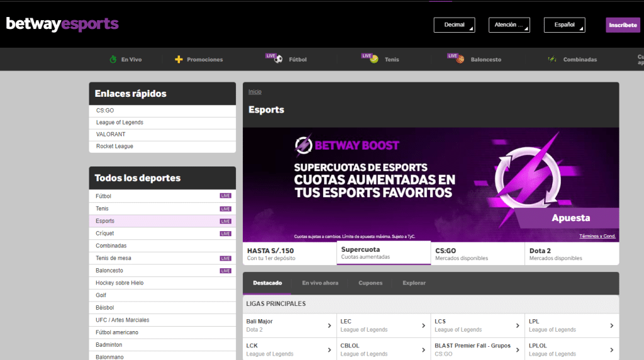Screen dimensions: 644x360
Task: Click the Baloncesto basketball icon
Action: tap(460, 59)
